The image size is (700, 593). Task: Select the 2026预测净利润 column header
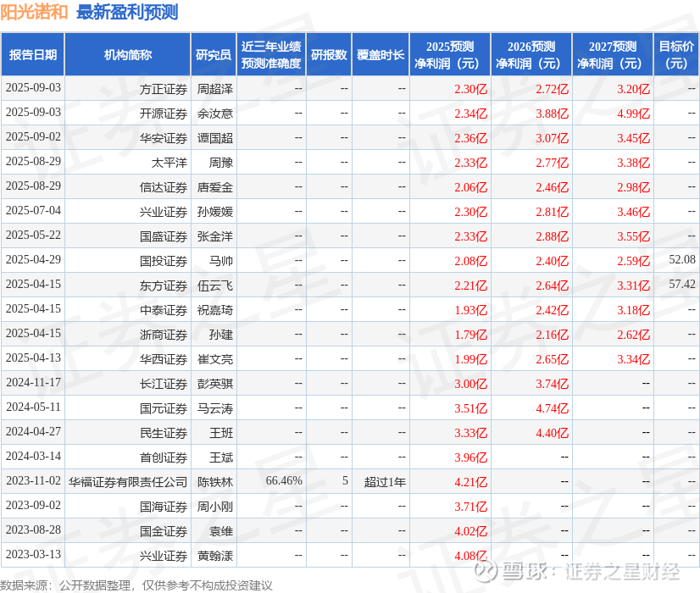[x=531, y=54]
